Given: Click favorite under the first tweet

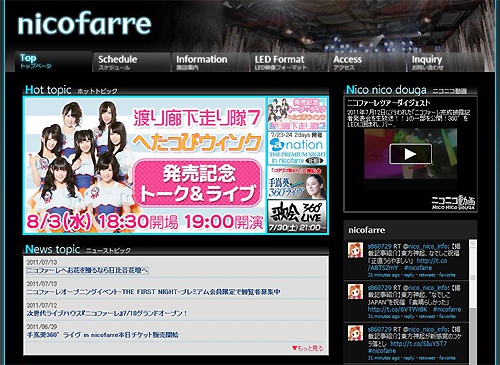Looking at the screenshot, I should [447, 275].
